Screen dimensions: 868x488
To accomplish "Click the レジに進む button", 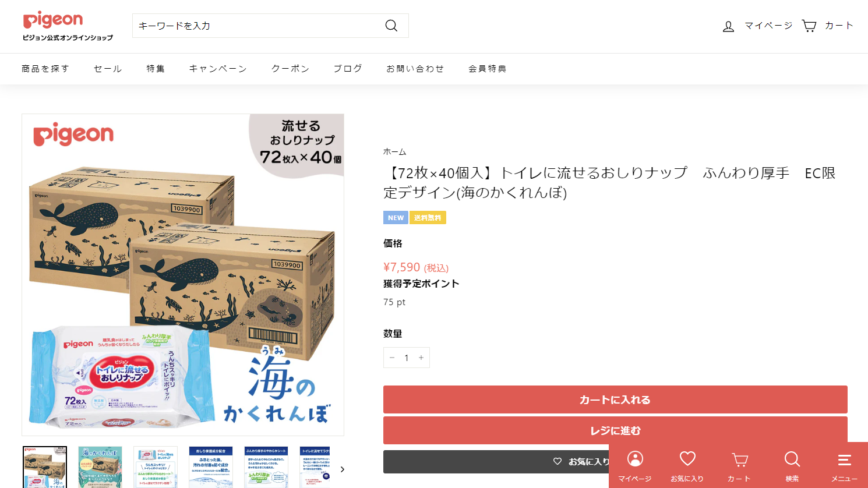I will 615,430.
